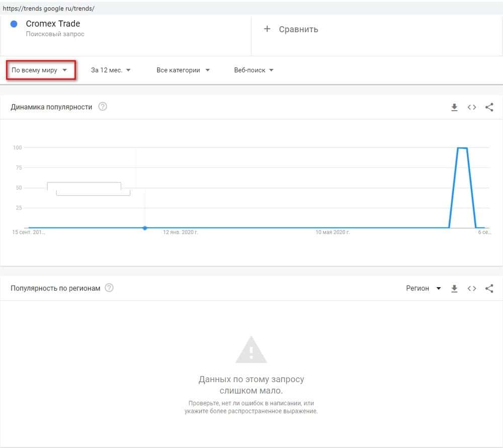Click the plus icon next to Сравнить

click(267, 29)
